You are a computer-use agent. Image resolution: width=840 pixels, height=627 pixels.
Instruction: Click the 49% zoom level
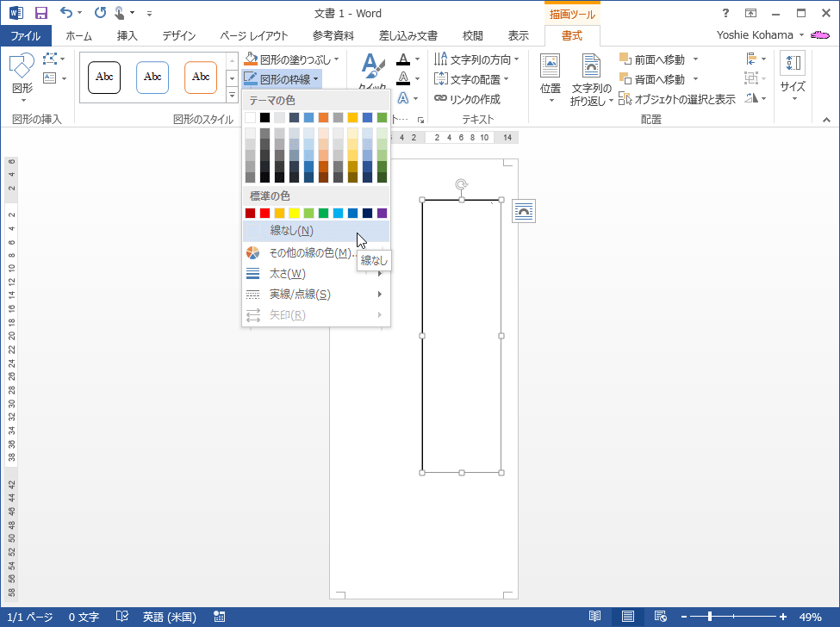pos(811,617)
